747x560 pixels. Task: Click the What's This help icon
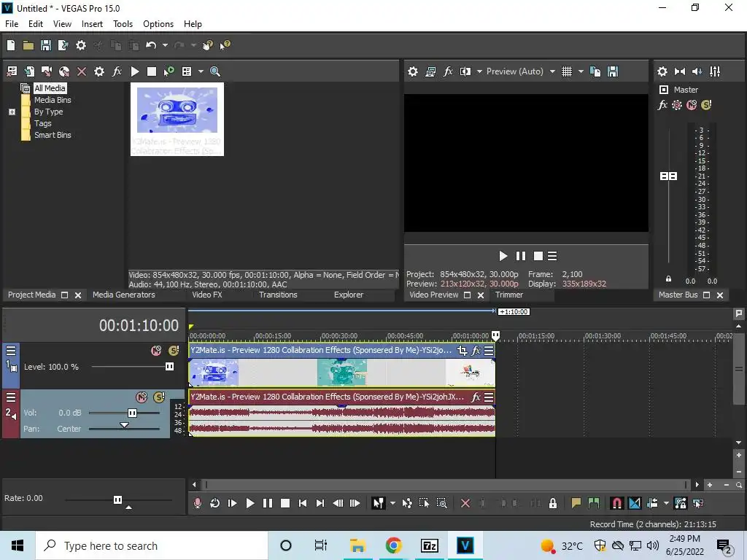225,45
